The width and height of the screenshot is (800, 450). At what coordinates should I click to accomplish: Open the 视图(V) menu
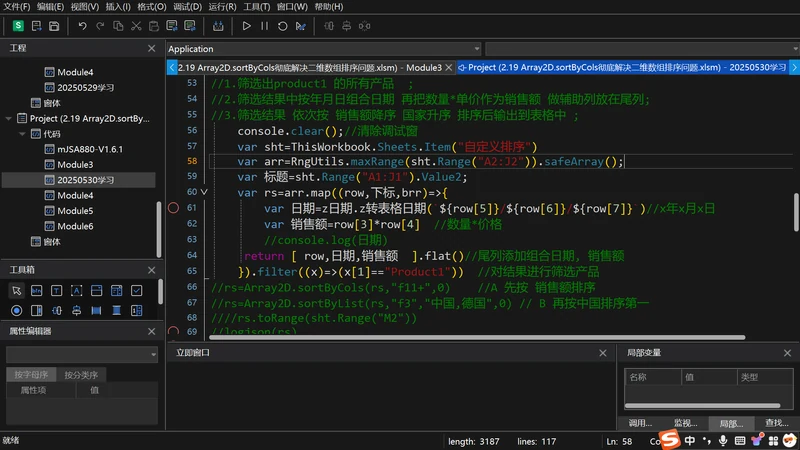[85, 7]
